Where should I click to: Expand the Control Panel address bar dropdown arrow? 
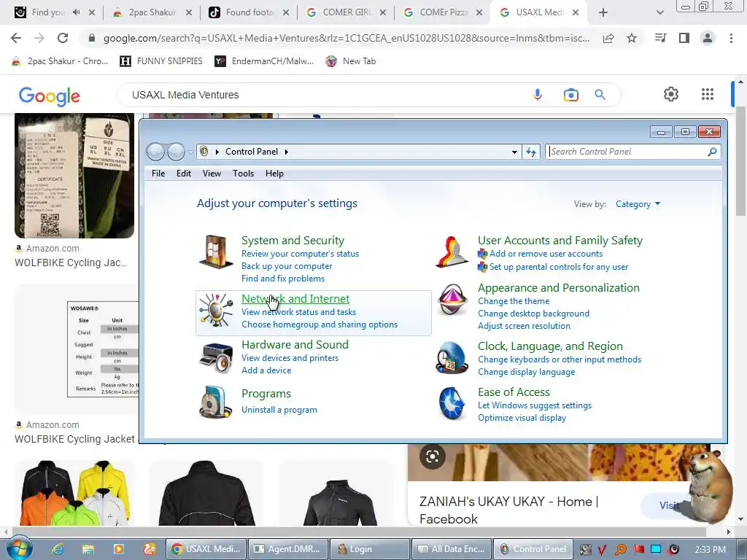[514, 152]
